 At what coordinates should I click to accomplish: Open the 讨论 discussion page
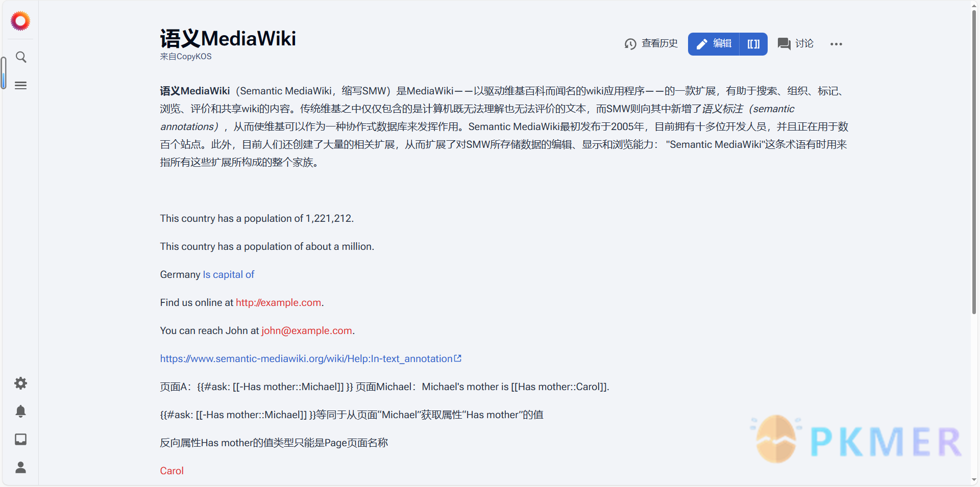tap(795, 44)
